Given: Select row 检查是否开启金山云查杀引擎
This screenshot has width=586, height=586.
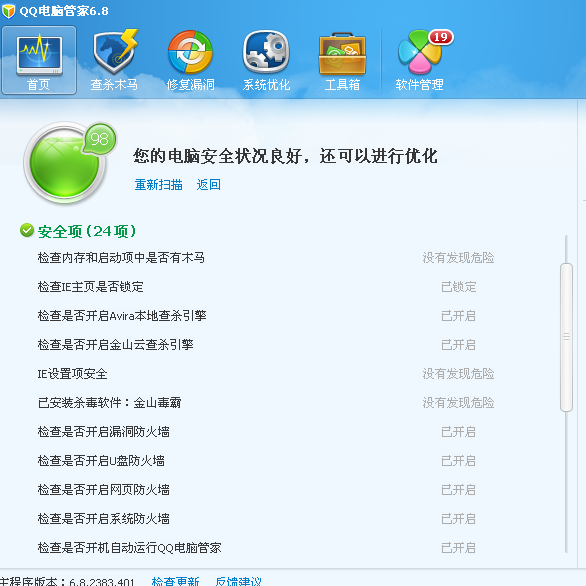Looking at the screenshot, I should pos(266,345).
